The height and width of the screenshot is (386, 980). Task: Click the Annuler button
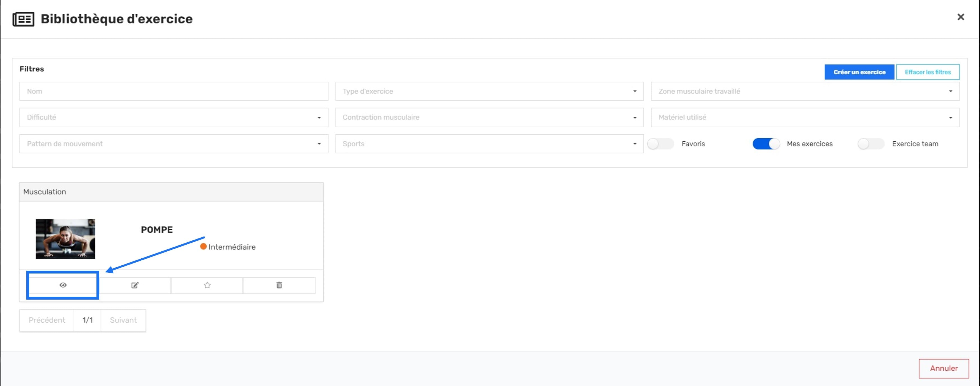[x=944, y=368]
